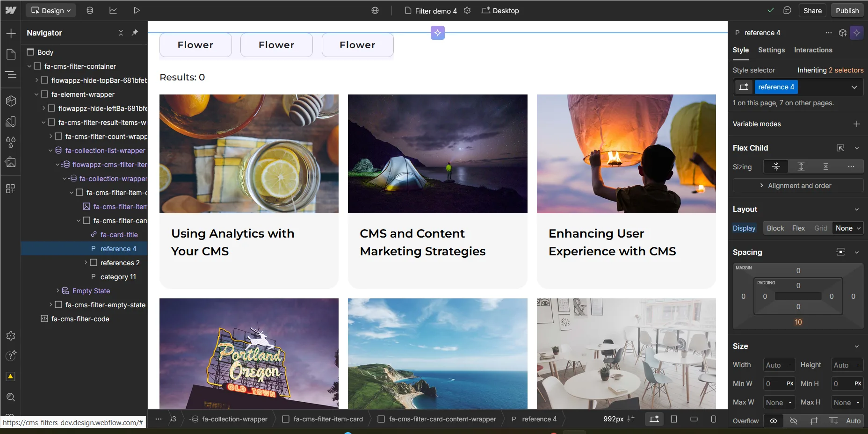Click the Add elements plus icon

pyautogui.click(x=11, y=33)
